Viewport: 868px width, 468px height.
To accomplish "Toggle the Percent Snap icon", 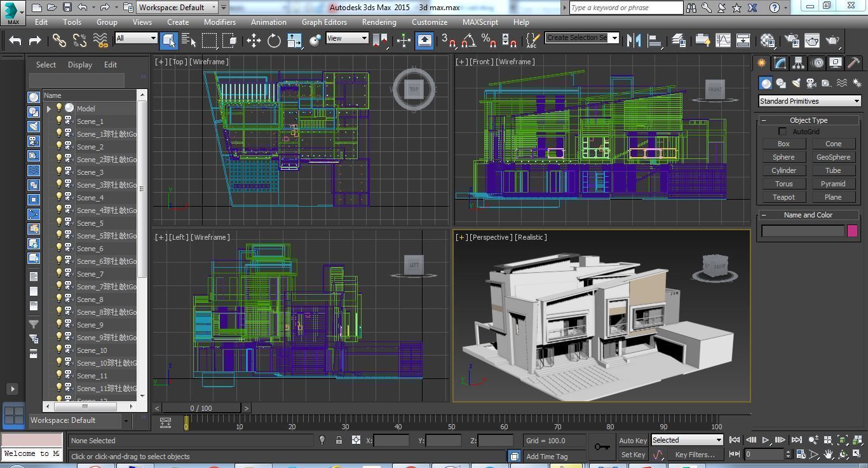I will [489, 41].
